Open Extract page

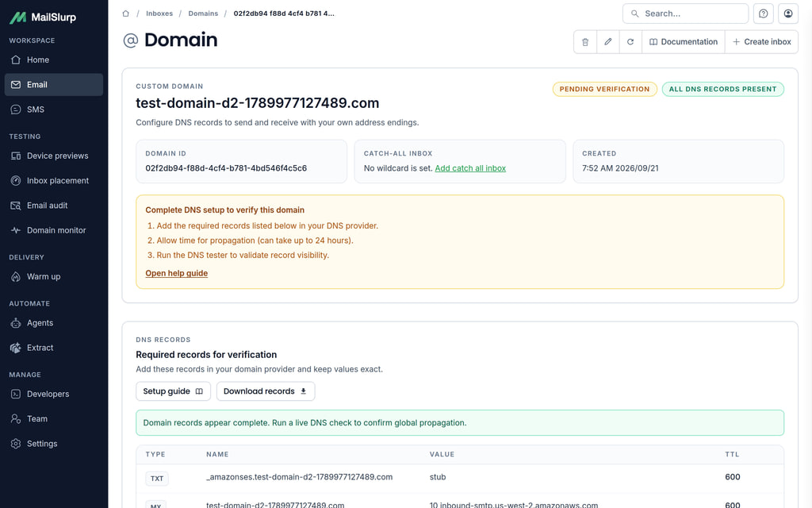[53, 348]
